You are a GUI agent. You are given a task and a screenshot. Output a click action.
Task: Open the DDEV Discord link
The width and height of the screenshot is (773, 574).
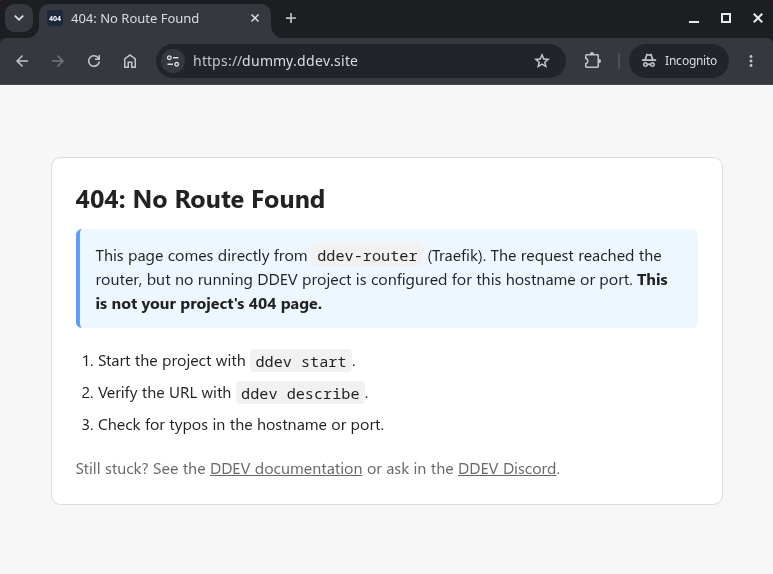coord(507,468)
